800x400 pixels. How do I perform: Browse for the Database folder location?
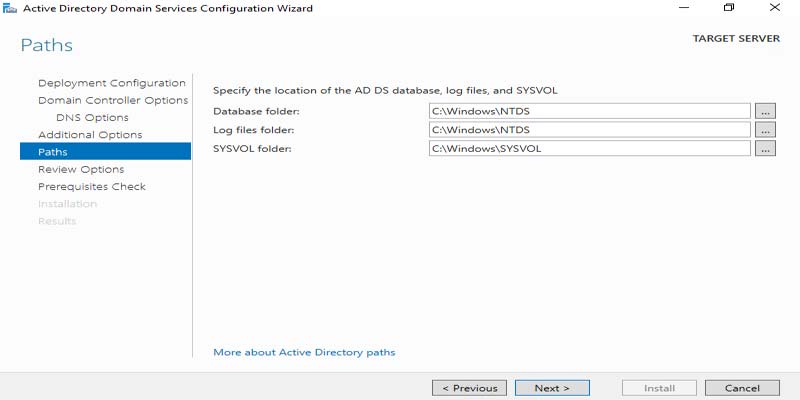765,111
